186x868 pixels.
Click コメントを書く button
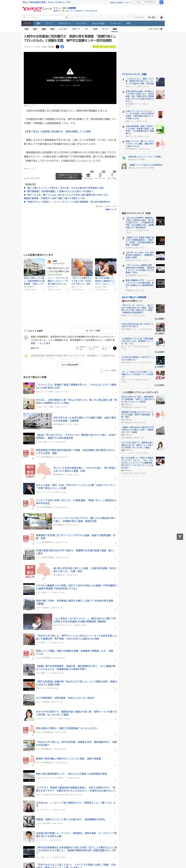(x=93, y=331)
